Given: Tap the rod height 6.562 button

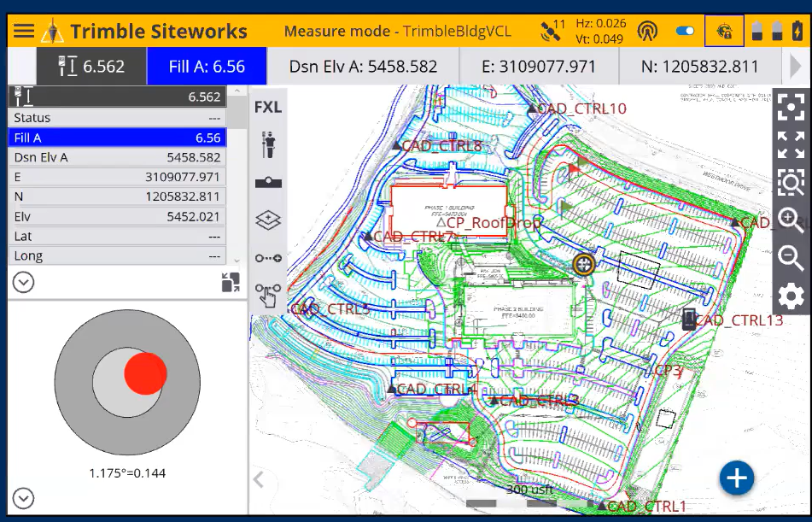Looking at the screenshot, I should click(91, 67).
